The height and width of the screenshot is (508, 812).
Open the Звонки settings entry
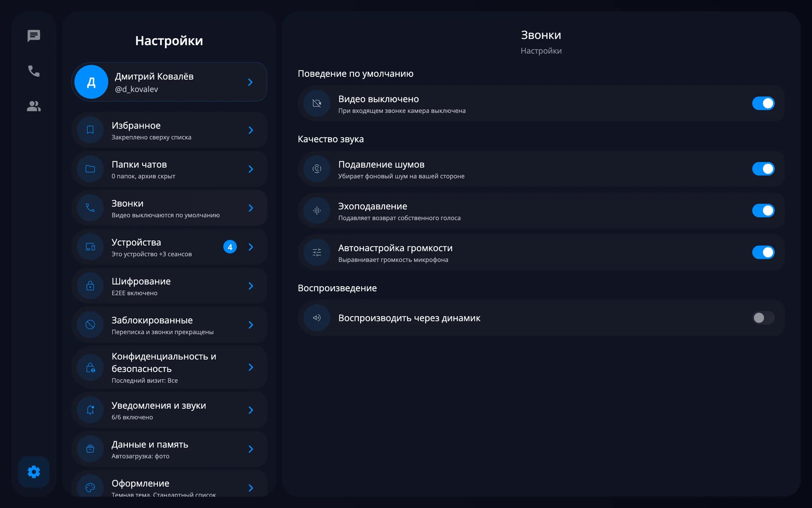[169, 208]
